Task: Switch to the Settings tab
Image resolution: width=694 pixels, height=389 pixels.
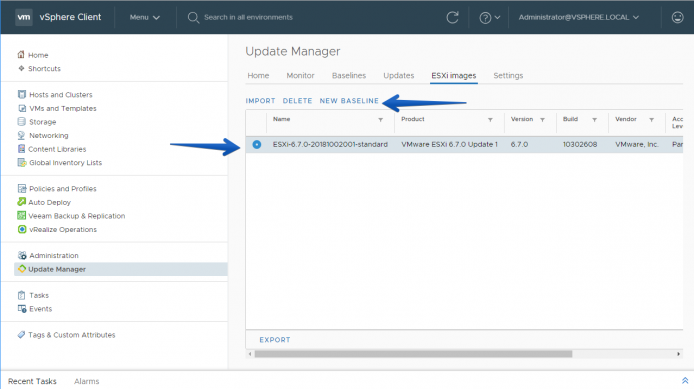Action: coord(508,76)
